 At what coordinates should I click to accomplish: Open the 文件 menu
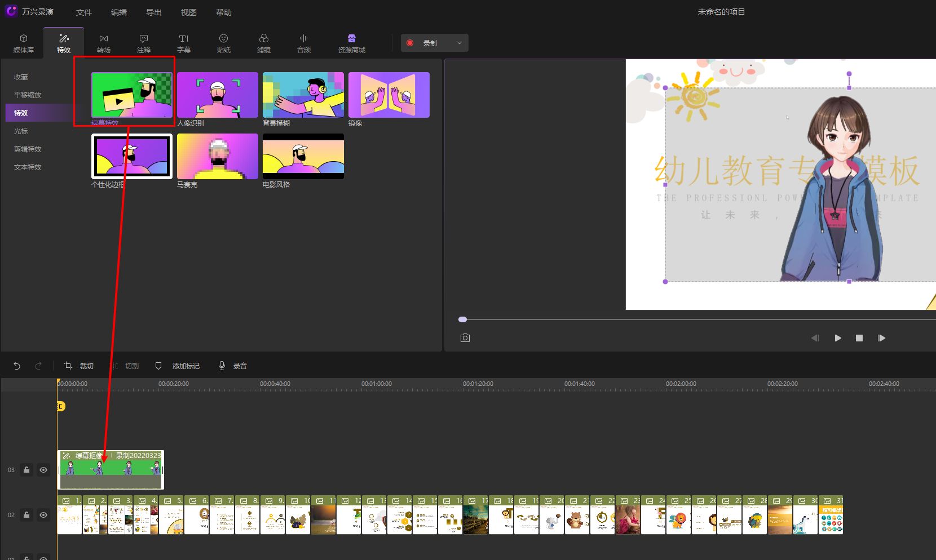click(x=84, y=12)
